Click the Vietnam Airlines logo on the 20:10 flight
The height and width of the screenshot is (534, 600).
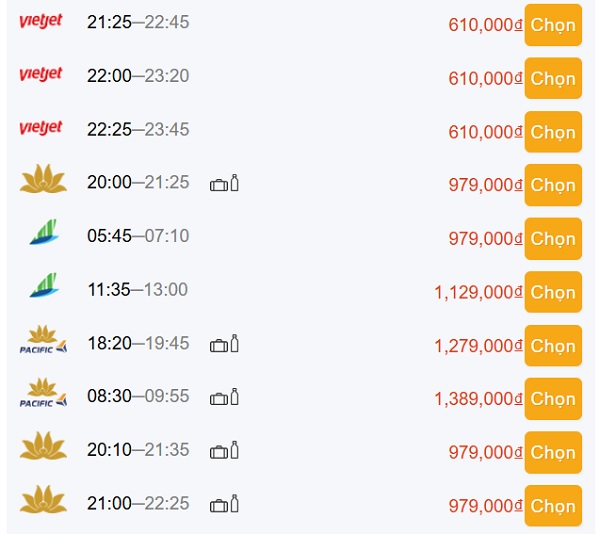pos(43,446)
